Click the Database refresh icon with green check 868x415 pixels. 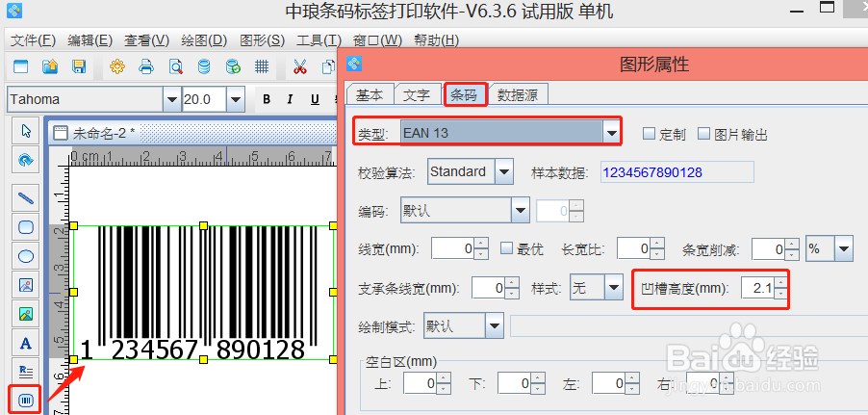[x=233, y=67]
